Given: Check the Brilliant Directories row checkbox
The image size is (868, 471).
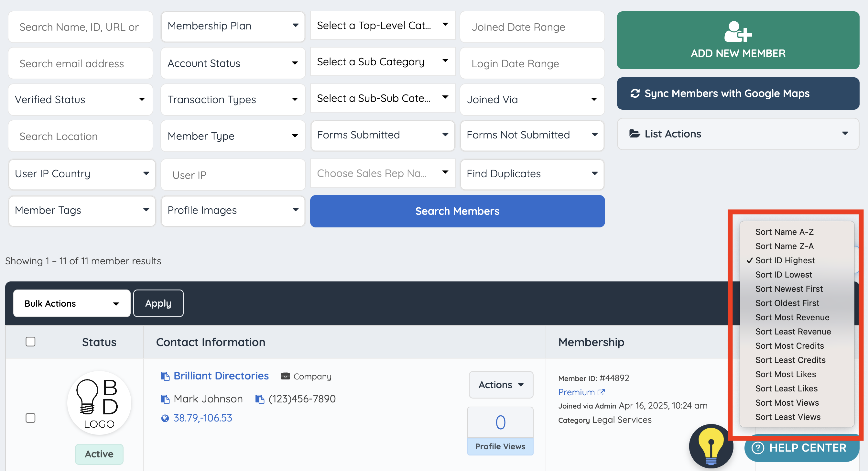Looking at the screenshot, I should pos(30,418).
